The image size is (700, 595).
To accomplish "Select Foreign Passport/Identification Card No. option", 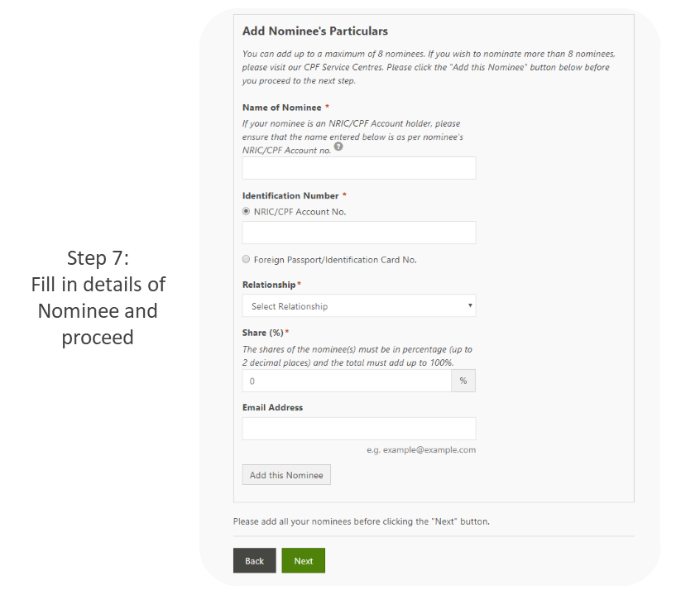I will [x=246, y=259].
